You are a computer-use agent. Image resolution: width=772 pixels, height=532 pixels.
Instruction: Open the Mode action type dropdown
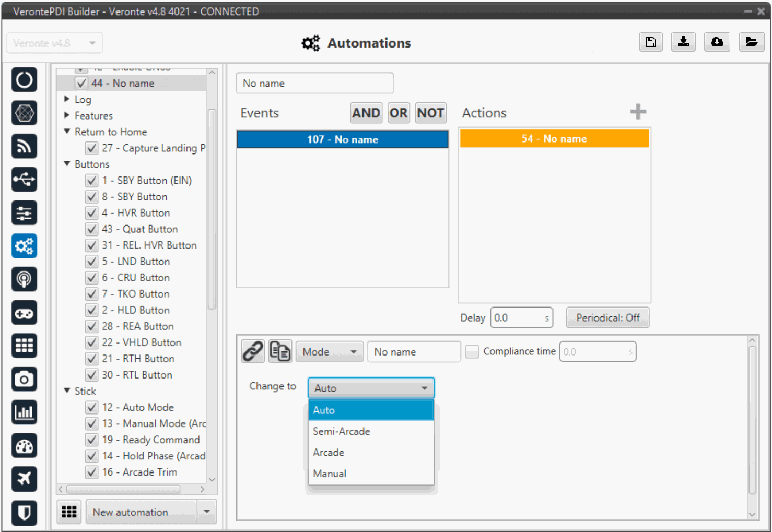[330, 352]
